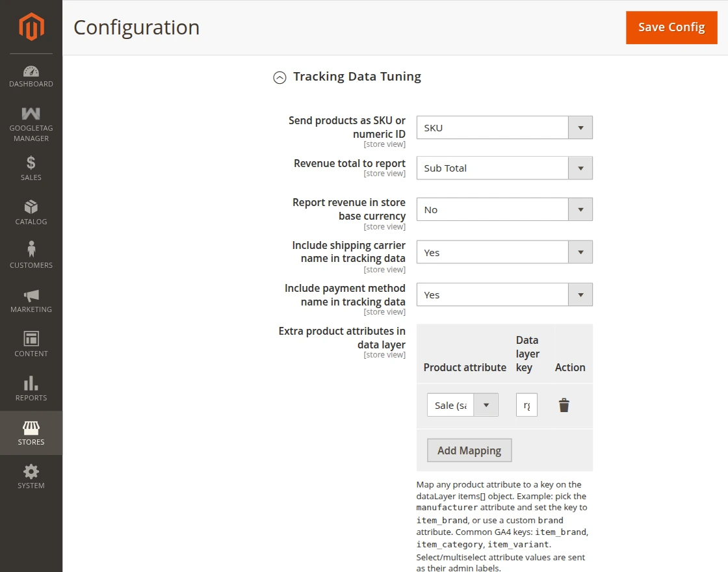Click the Product attribute column header
The image size is (728, 572).
tap(465, 367)
